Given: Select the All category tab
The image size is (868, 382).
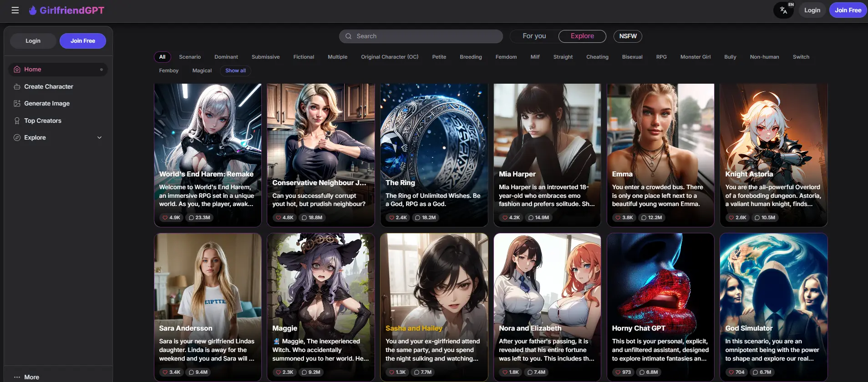Looking at the screenshot, I should pos(162,57).
